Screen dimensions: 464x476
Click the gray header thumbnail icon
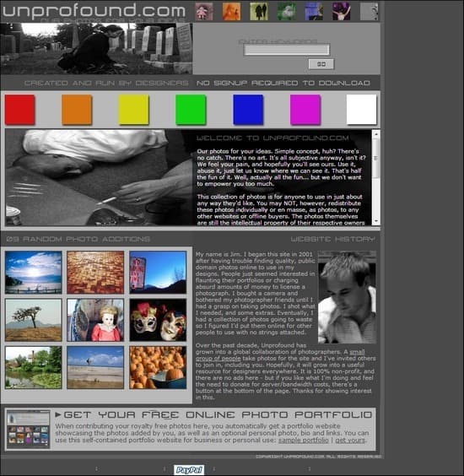369,12
